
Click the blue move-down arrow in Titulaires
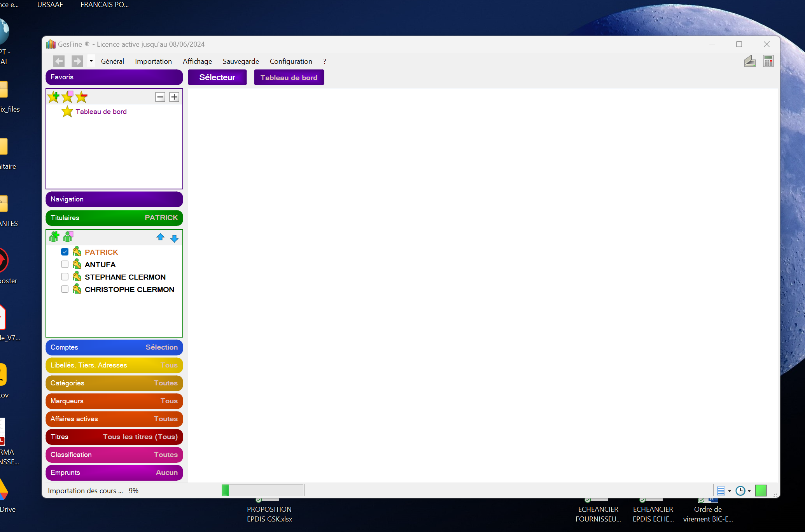(175, 238)
